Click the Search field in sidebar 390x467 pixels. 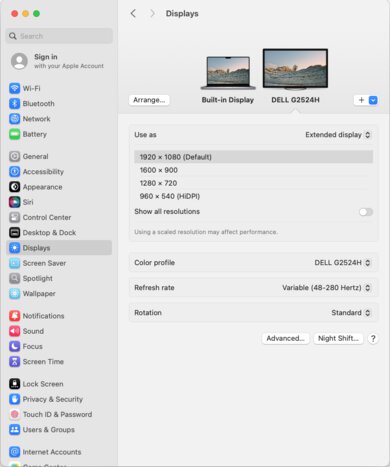(59, 36)
